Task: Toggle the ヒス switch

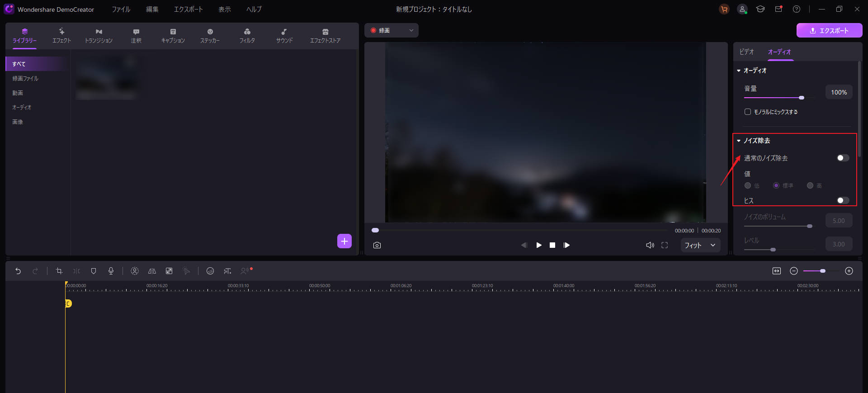Action: pyautogui.click(x=843, y=200)
